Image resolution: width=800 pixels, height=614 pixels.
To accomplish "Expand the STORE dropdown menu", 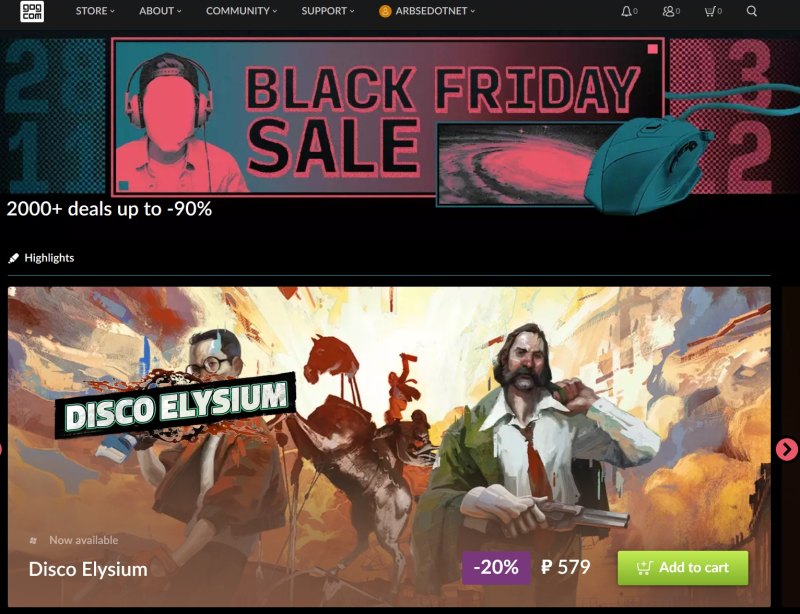I will pos(95,11).
